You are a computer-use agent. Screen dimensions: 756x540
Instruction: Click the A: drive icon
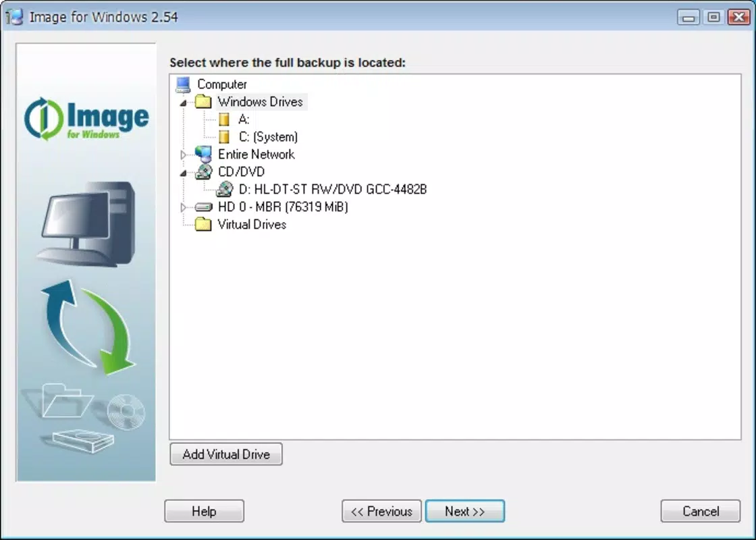coord(223,119)
